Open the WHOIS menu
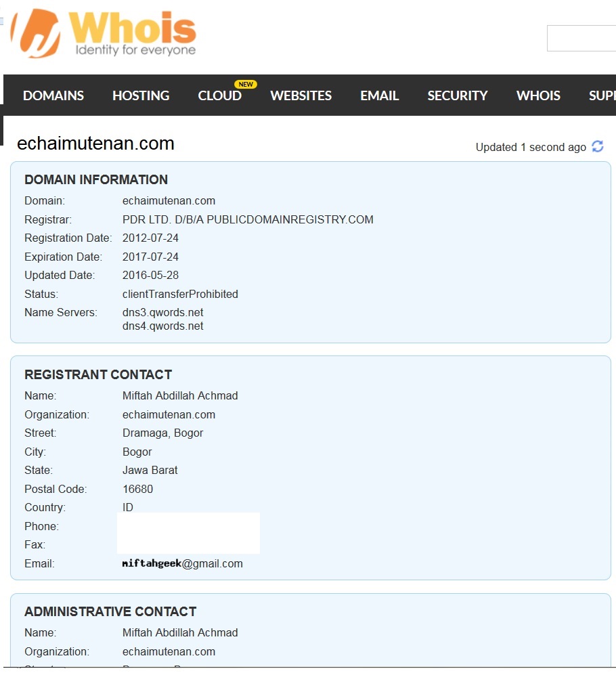 click(x=538, y=95)
